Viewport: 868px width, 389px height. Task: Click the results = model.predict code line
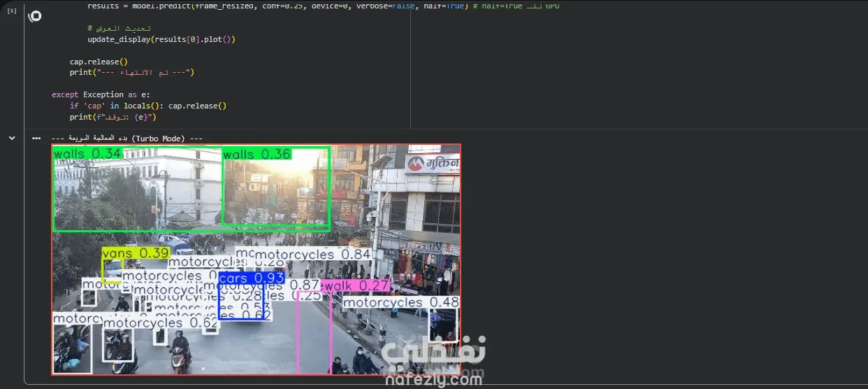(x=324, y=6)
